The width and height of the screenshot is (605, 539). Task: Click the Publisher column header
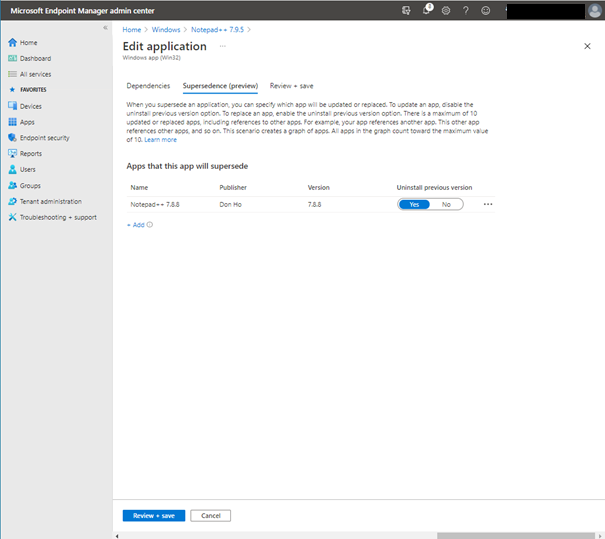pyautogui.click(x=233, y=188)
